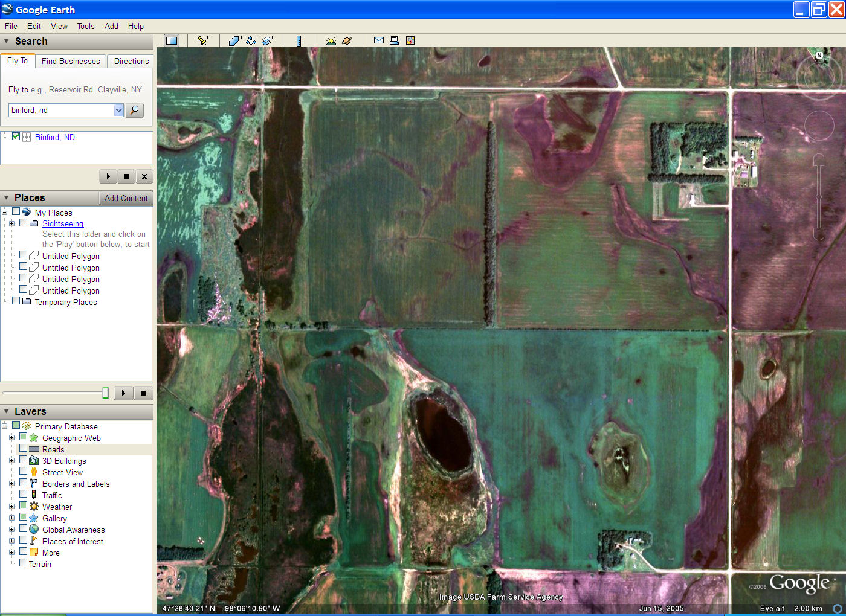Expand the Geographic Web layer node

point(11,437)
